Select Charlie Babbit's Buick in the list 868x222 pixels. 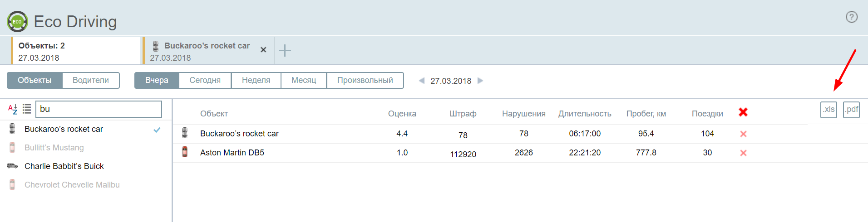(64, 166)
